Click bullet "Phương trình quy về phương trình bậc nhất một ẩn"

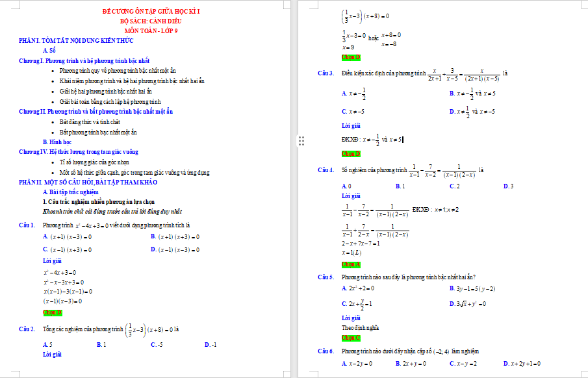pyautogui.click(x=118, y=71)
